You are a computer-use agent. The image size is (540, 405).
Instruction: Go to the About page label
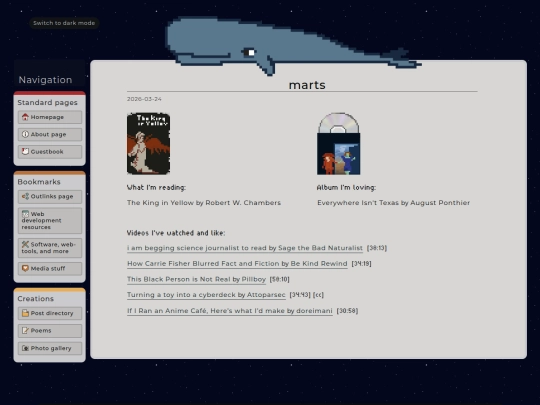coord(48,134)
